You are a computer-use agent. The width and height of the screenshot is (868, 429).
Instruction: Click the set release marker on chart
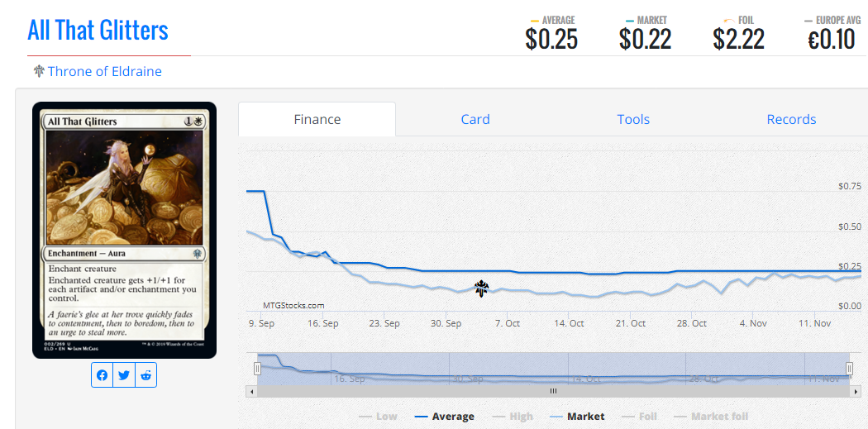click(481, 288)
